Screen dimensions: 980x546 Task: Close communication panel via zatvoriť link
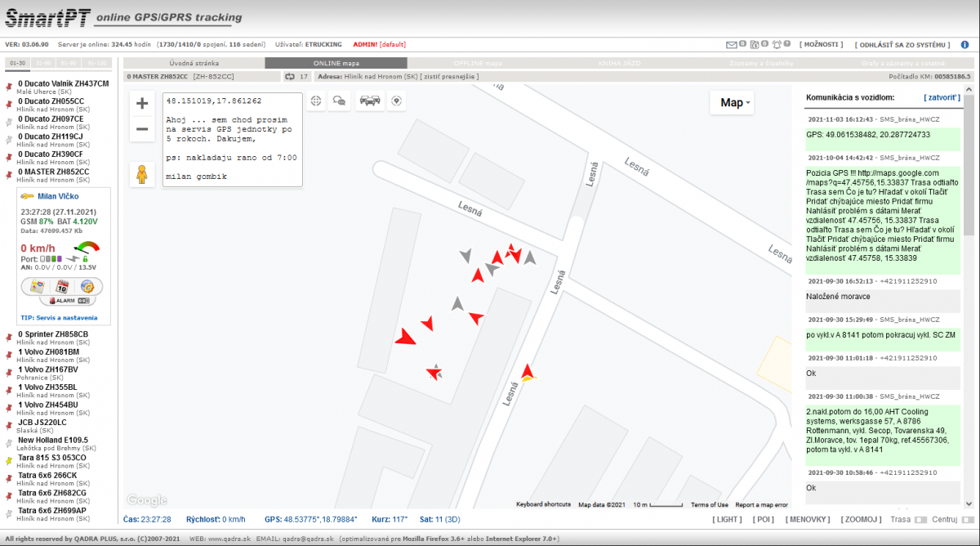tap(942, 96)
